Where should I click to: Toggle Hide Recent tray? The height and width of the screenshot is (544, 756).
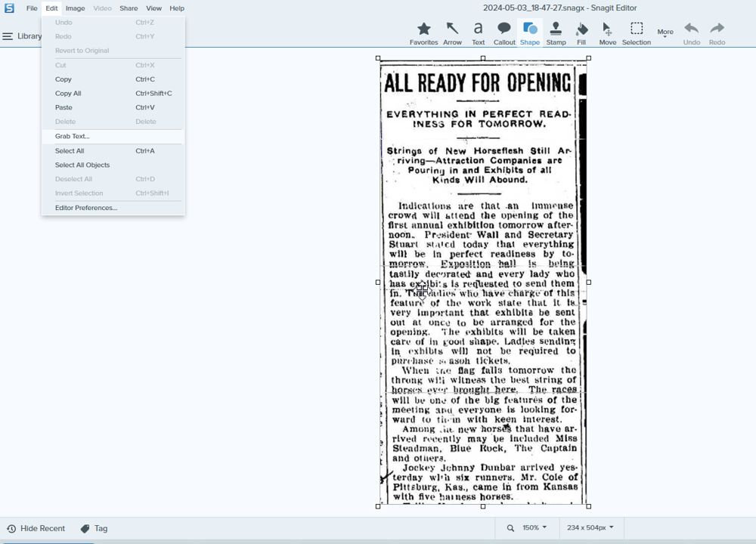(36, 528)
